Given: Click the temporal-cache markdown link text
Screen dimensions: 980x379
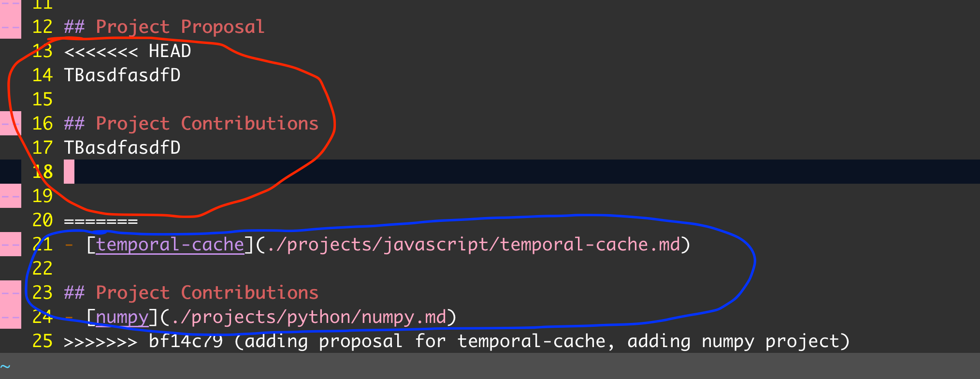Looking at the screenshot, I should 170,245.
